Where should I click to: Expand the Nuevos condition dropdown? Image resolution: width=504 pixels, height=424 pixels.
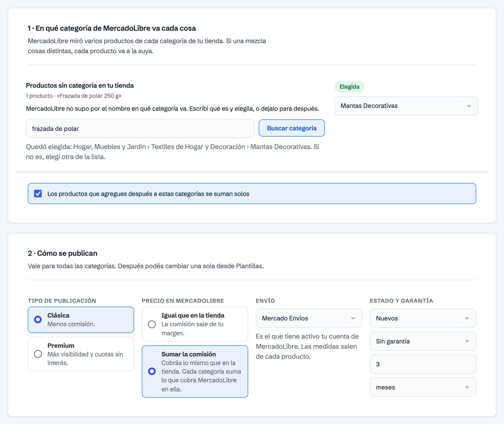point(423,318)
